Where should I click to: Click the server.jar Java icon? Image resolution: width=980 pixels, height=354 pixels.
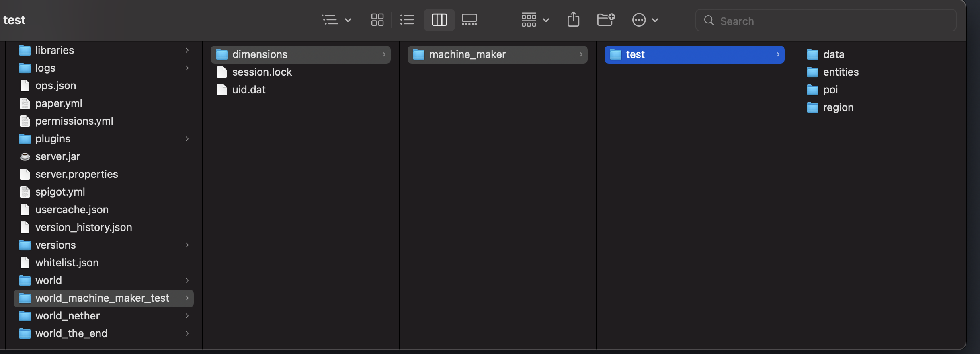(x=25, y=156)
